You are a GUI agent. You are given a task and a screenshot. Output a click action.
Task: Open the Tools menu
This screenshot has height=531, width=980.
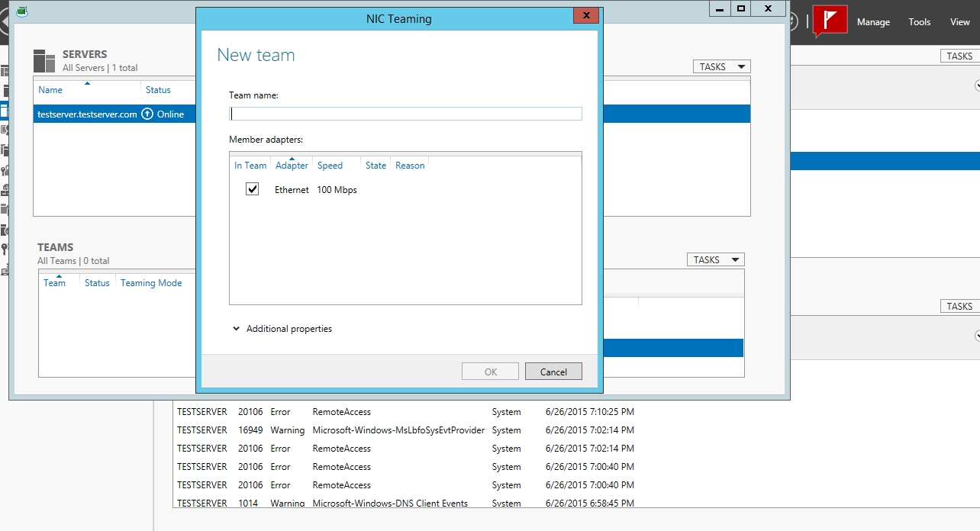coord(919,22)
